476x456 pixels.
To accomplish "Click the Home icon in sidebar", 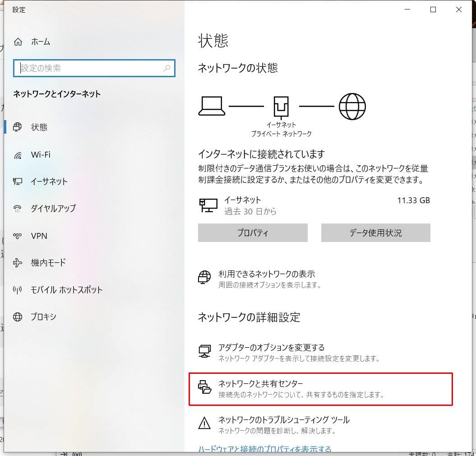I will click(18, 42).
